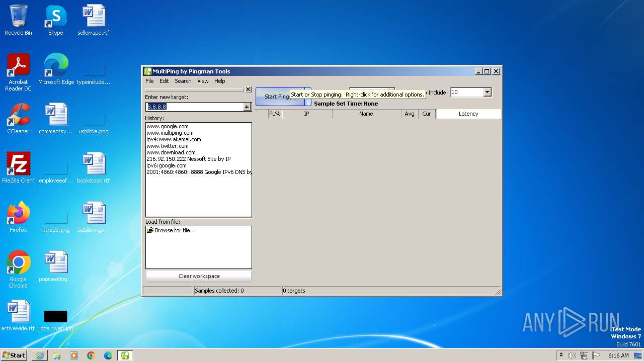Expand the Include samples dropdown

(487, 92)
